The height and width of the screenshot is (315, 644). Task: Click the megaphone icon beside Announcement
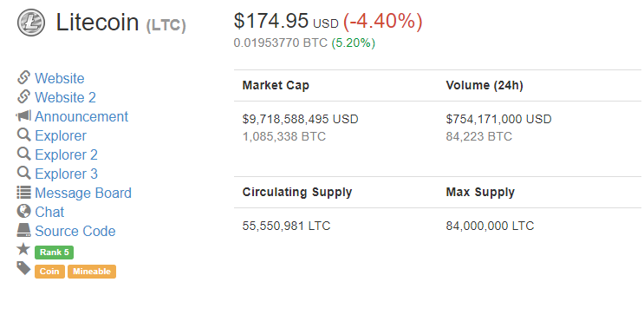coord(23,116)
